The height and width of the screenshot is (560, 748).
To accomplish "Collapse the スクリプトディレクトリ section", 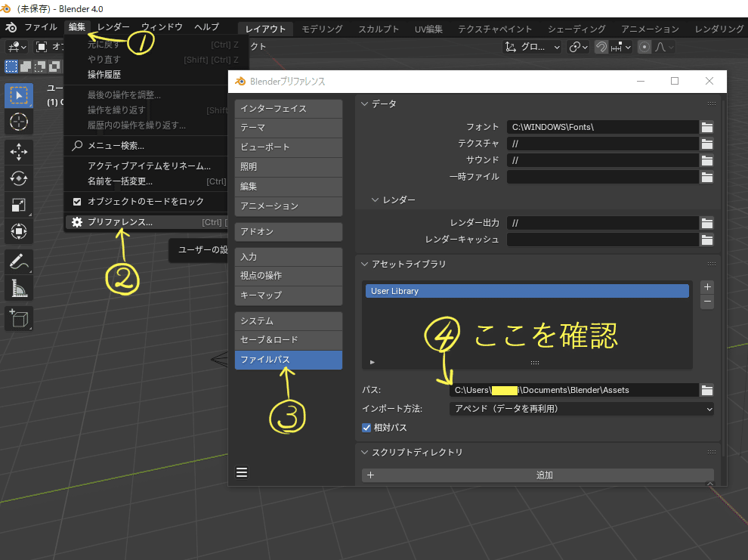I will click(365, 452).
